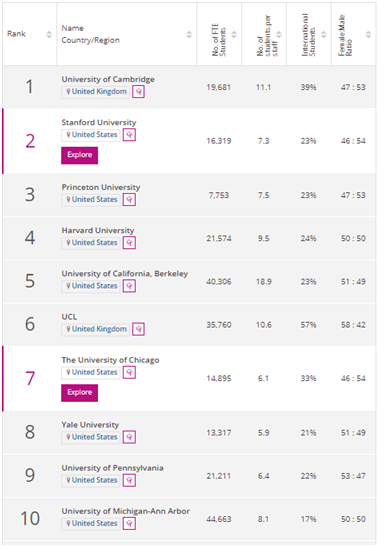This screenshot has height=547, width=384.
Task: Click the pink icon in the Yale University row
Action: (x=129, y=437)
